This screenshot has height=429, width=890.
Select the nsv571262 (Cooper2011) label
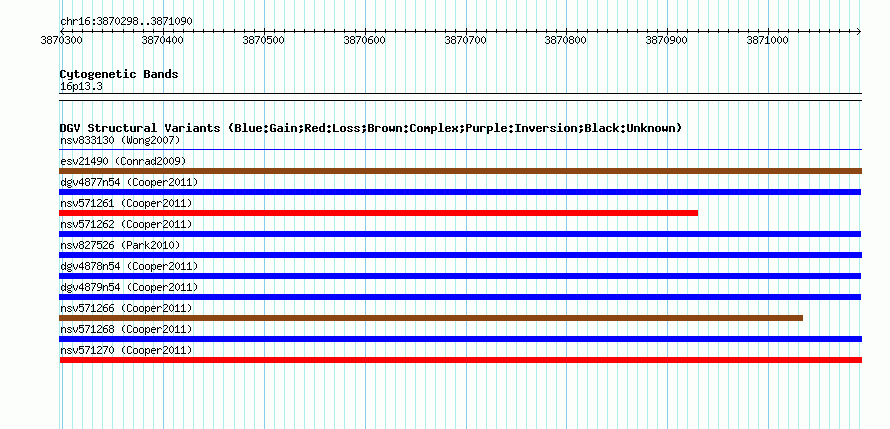126,224
